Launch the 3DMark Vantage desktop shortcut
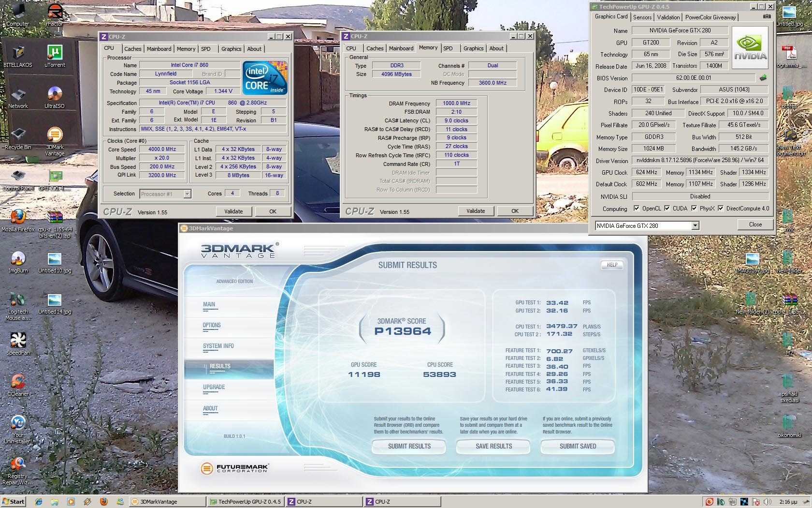The width and height of the screenshot is (812, 508). pyautogui.click(x=55, y=141)
